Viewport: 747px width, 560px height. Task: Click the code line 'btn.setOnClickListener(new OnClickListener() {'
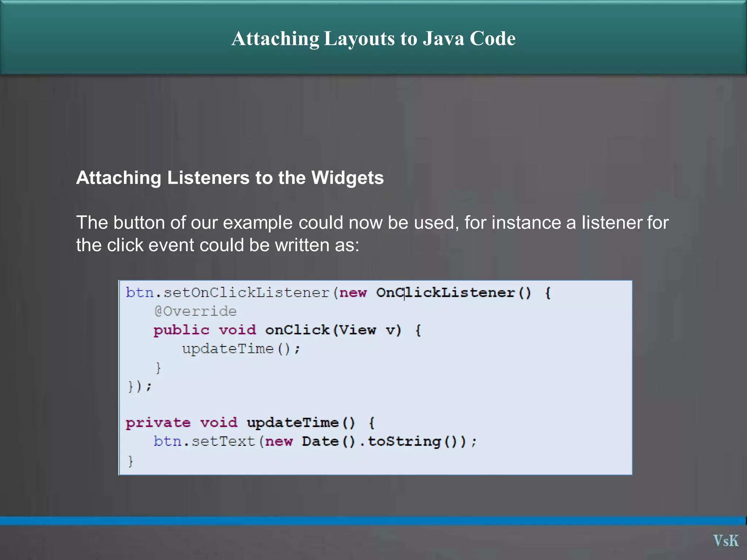point(338,293)
